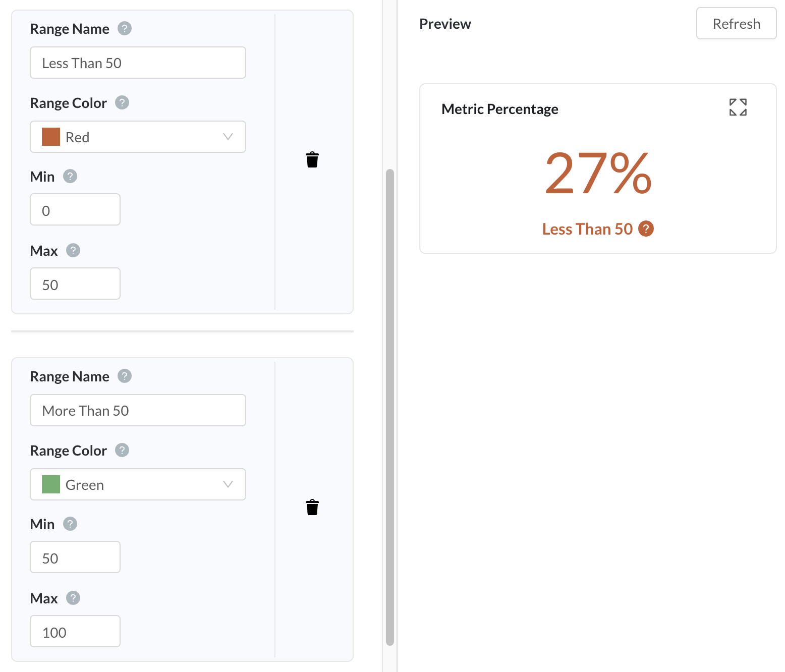Click the green color swatch
This screenshot has width=785, height=672.
[51, 484]
